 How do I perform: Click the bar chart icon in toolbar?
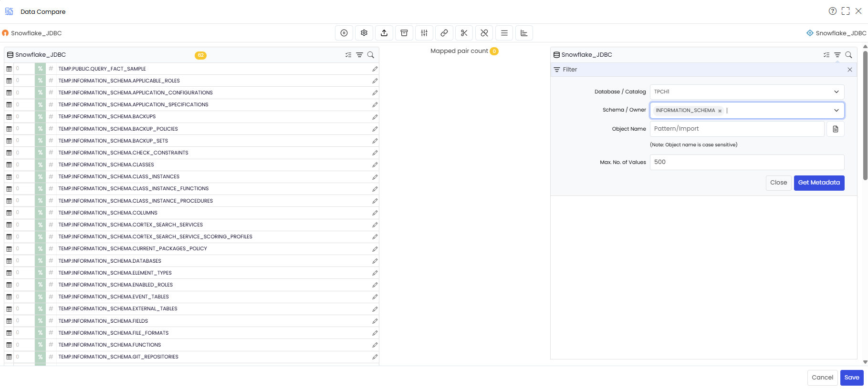tap(524, 33)
